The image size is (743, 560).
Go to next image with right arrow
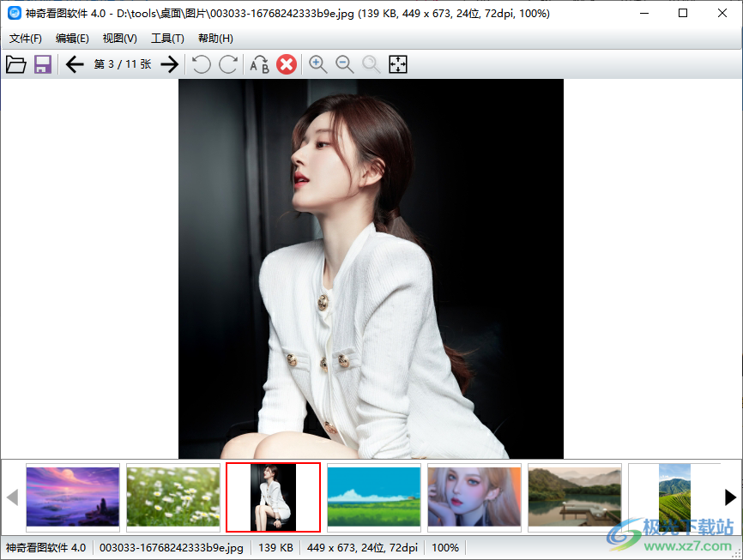[170, 64]
